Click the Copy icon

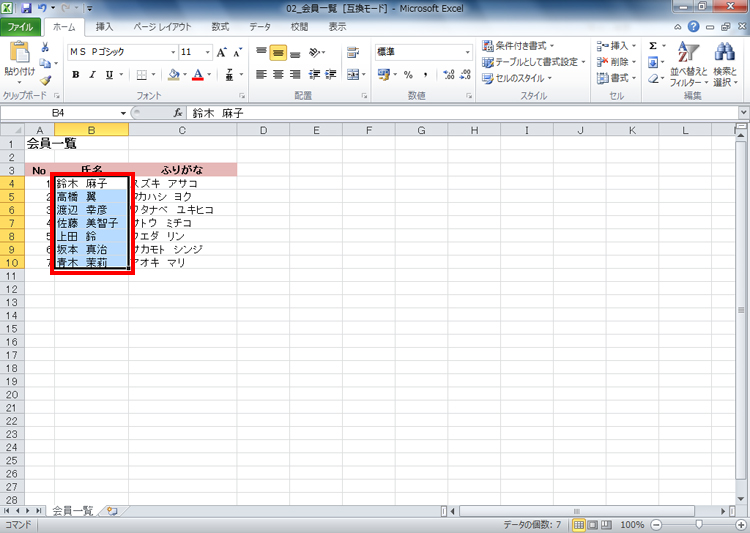[x=45, y=63]
